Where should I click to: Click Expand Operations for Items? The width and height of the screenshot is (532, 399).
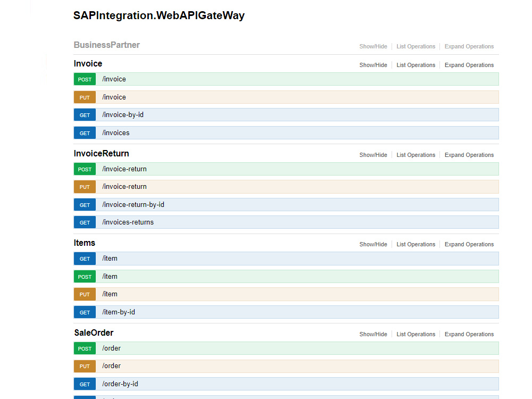pos(469,244)
